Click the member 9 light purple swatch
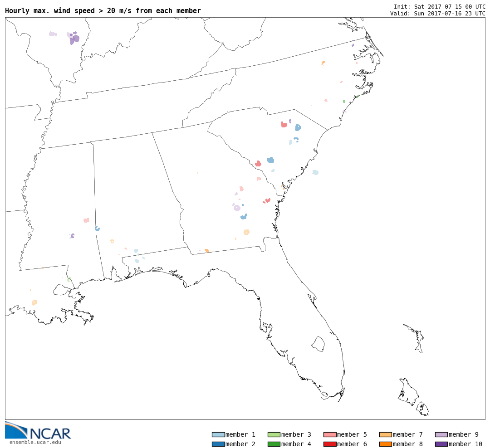490x448 pixels. tap(441, 434)
